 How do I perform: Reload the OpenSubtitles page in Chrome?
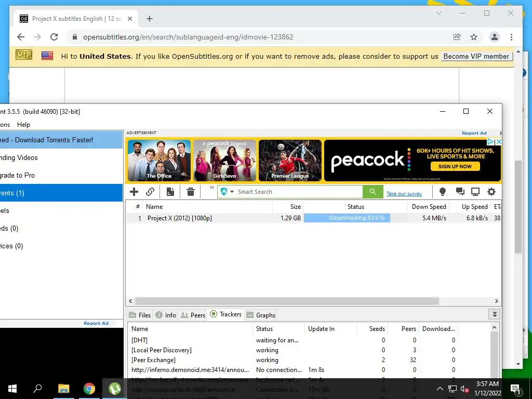point(54,37)
